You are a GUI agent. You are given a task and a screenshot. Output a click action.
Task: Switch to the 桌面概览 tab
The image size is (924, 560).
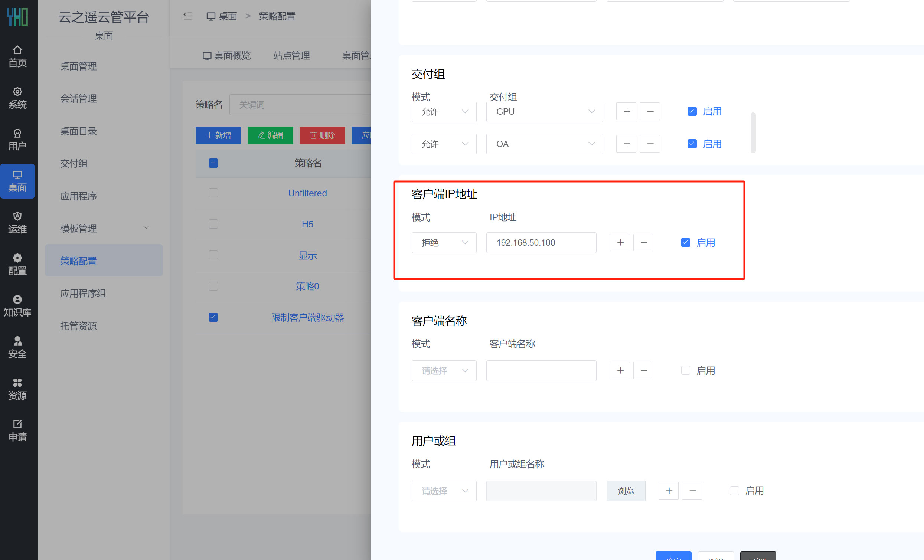(x=226, y=56)
